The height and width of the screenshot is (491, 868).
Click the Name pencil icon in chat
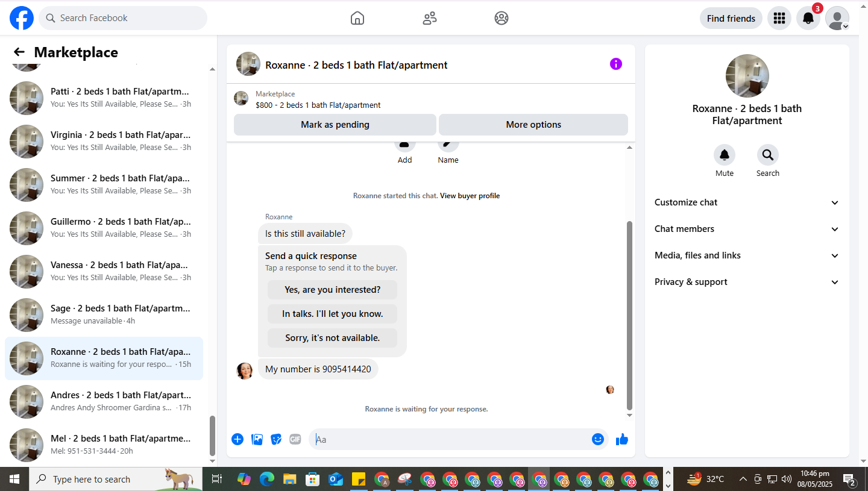448,145
